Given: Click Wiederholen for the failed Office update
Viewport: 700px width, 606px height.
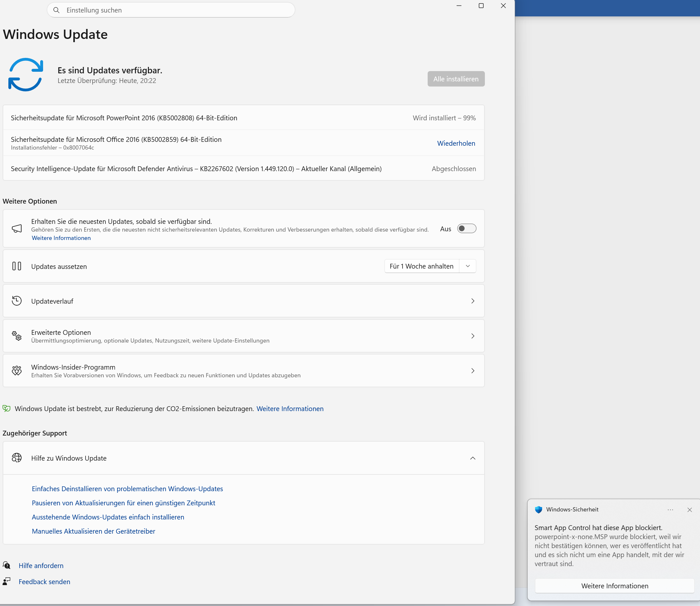Looking at the screenshot, I should coord(456,143).
